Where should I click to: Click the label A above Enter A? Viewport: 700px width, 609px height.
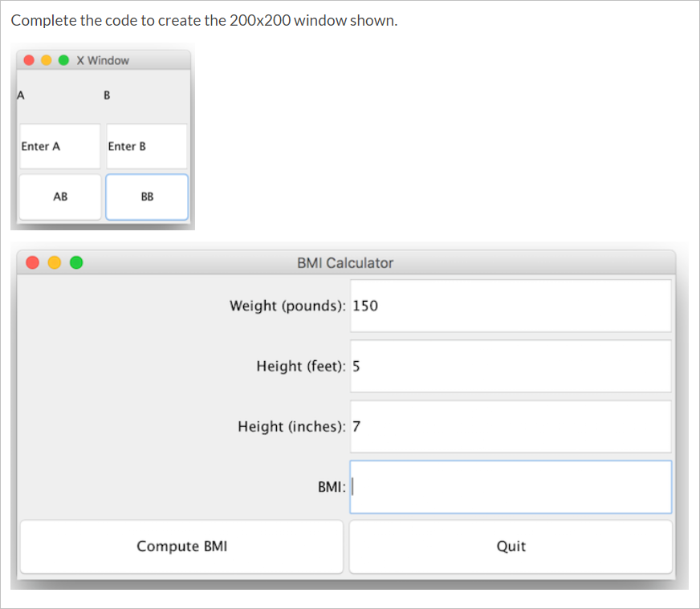(20, 95)
